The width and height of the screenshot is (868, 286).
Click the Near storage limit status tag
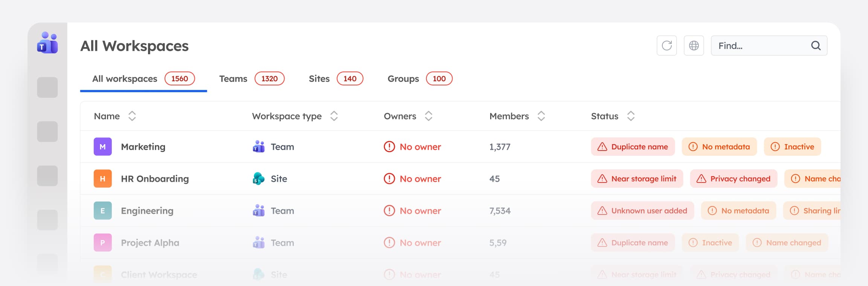(637, 179)
